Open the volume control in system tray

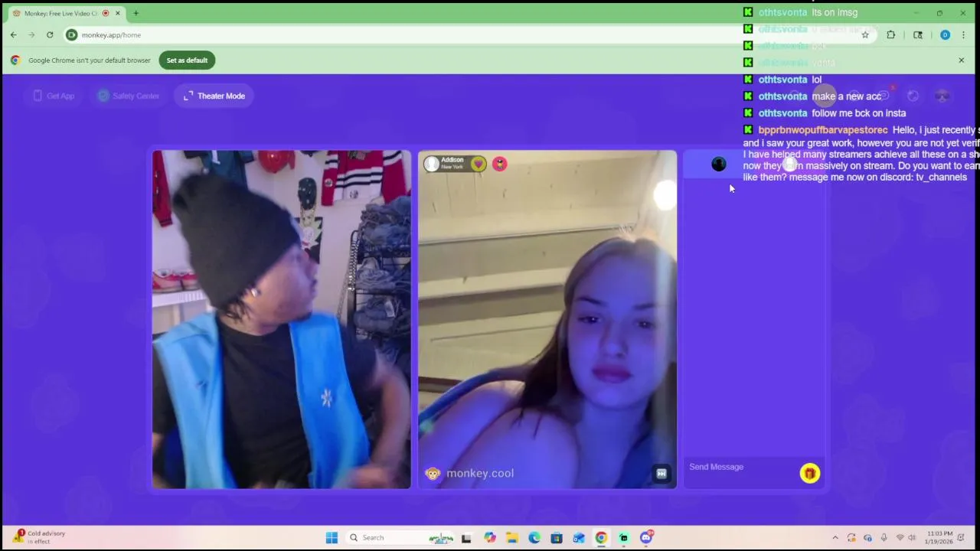click(912, 538)
